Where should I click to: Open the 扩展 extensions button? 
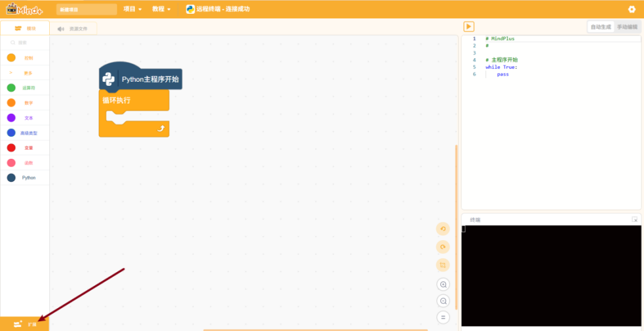(x=25, y=324)
